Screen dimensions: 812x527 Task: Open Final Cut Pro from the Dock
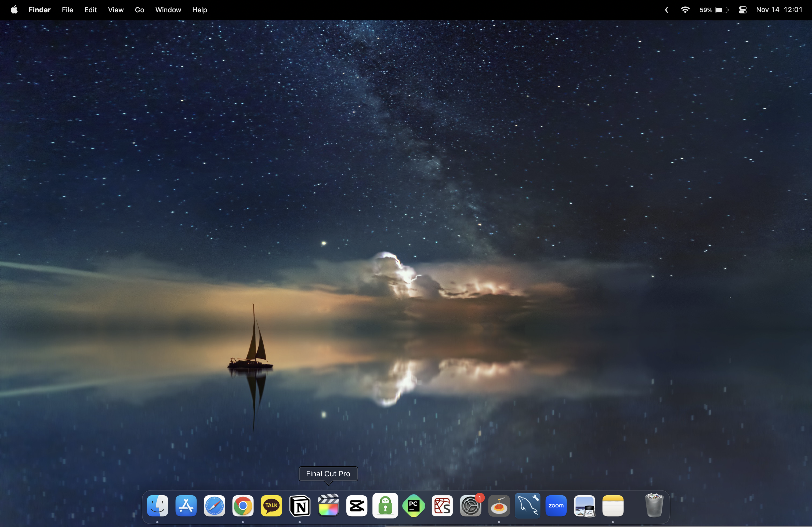click(x=328, y=506)
